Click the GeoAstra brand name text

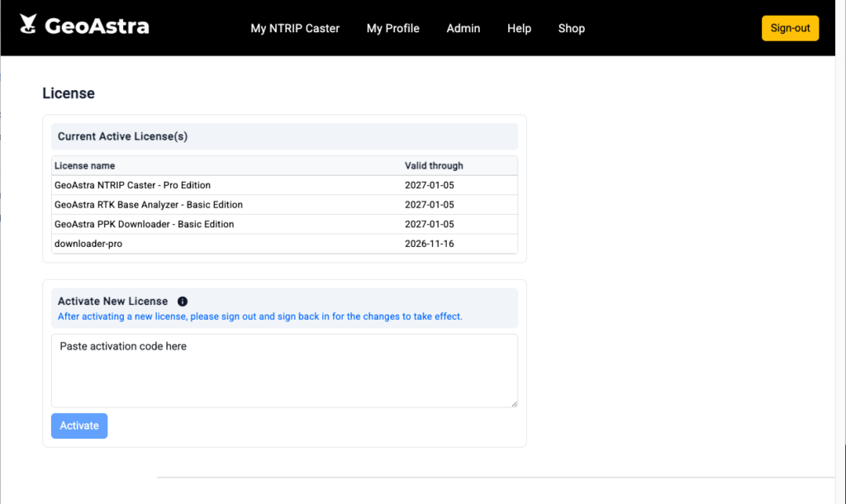[x=97, y=26]
